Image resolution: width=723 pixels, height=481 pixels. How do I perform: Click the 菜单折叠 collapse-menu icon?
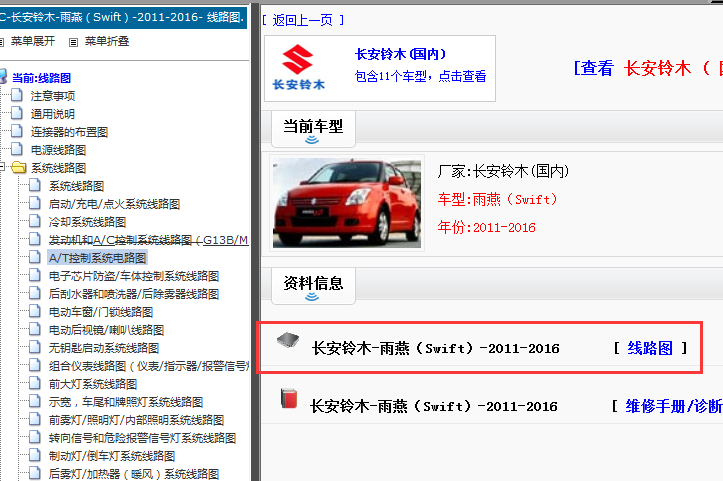pos(73,42)
